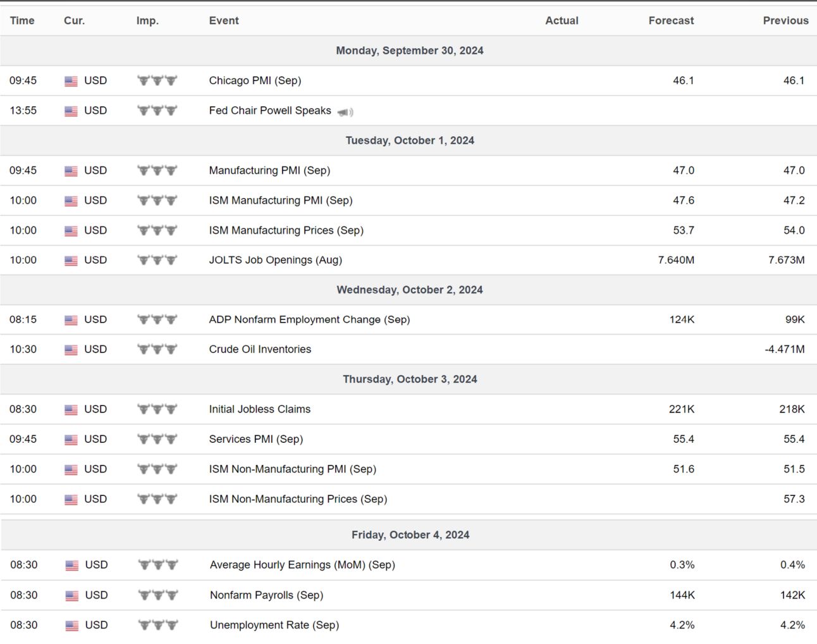This screenshot has width=817, height=644.
Task: Click the -4.471M previous value for Crude Oil
Action: [x=784, y=349]
